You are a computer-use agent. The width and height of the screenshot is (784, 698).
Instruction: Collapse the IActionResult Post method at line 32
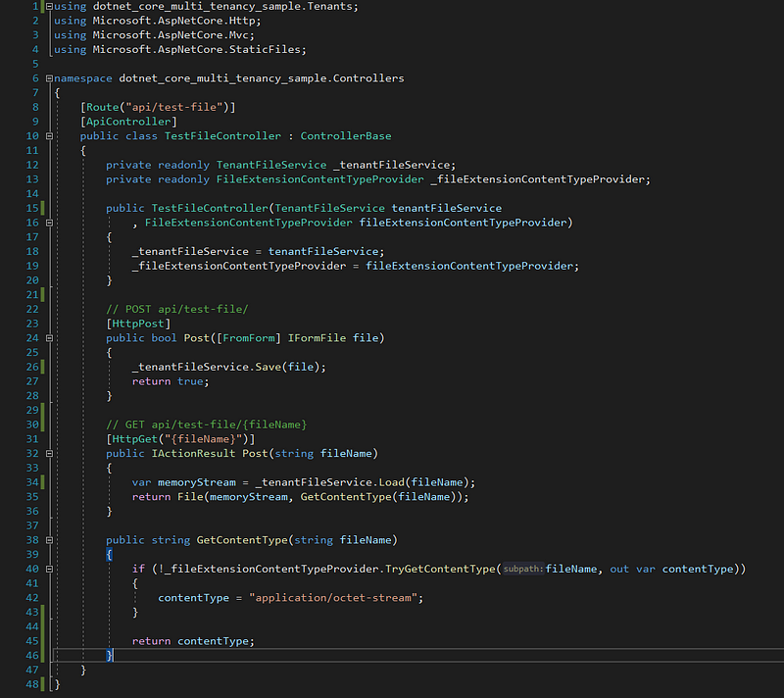click(50, 454)
